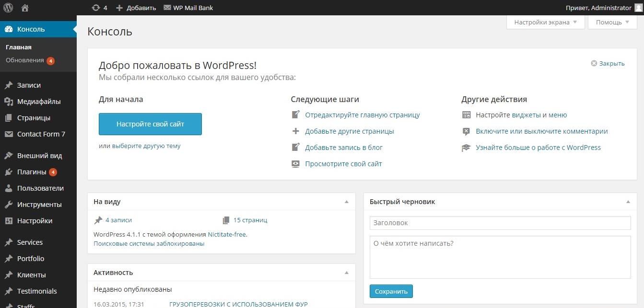Click the plus icon next to Добавить

[119, 8]
